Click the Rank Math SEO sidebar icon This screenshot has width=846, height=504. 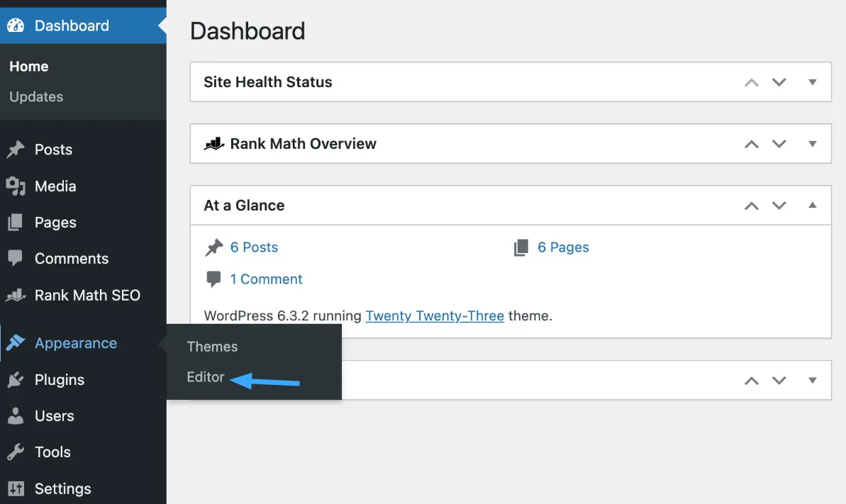pos(16,295)
